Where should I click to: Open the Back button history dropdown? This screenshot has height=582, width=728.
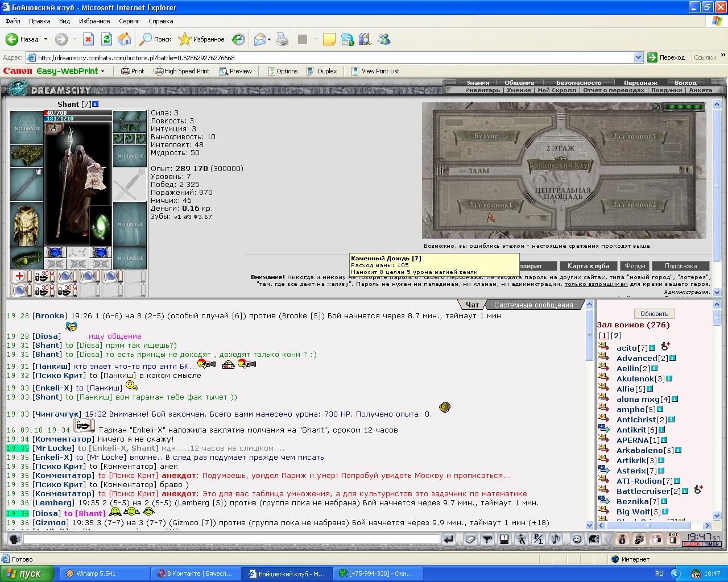45,39
